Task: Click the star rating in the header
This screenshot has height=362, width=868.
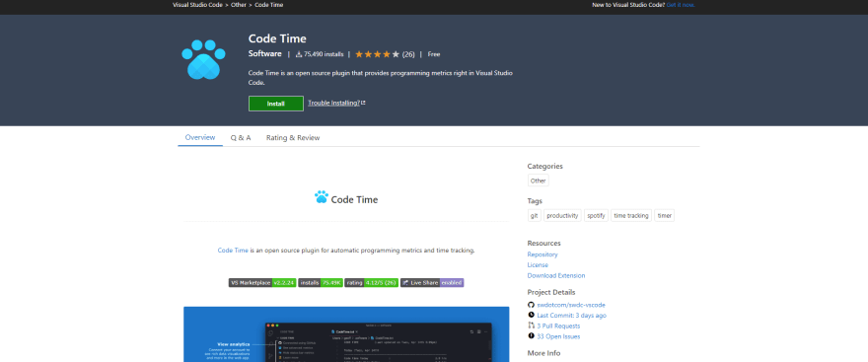Action: point(377,54)
